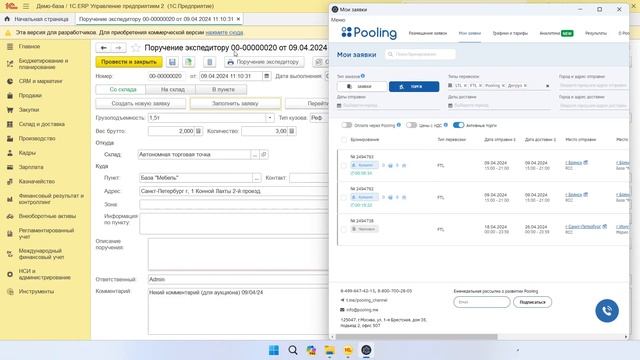Image resolution: width=640 pixels, height=360 pixels.
Task: Open the Склад и доставка section
Action: [42, 124]
